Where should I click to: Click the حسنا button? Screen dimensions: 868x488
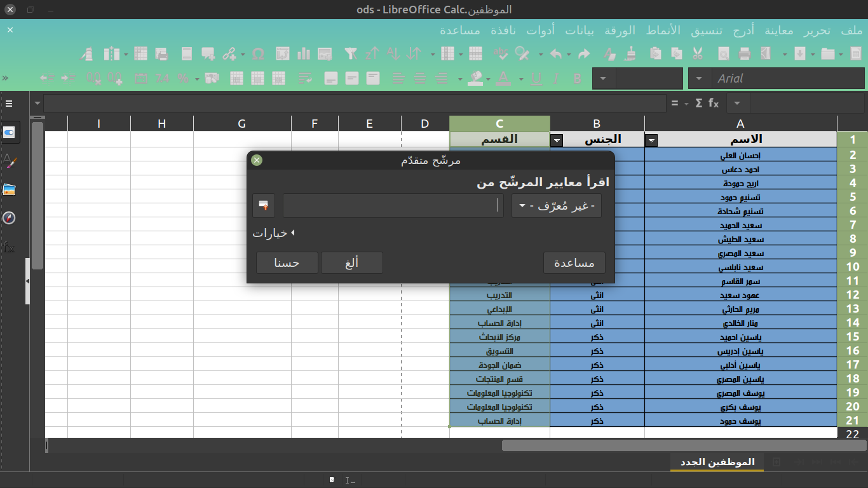287,263
